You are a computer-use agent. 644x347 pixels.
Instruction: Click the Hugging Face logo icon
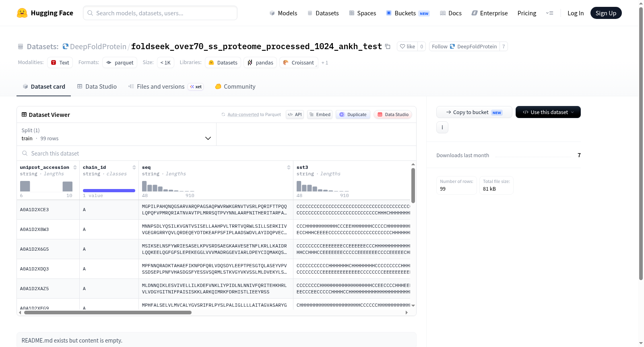(x=22, y=13)
